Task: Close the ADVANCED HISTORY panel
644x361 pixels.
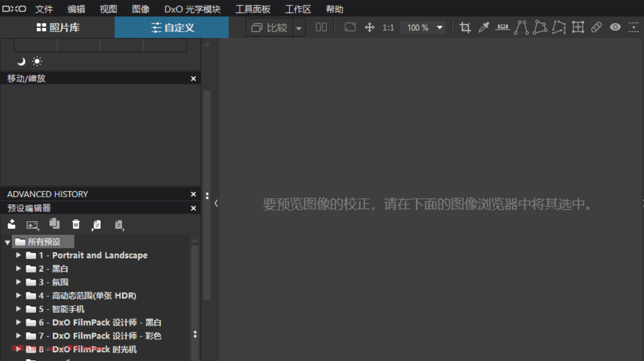Action: [193, 194]
